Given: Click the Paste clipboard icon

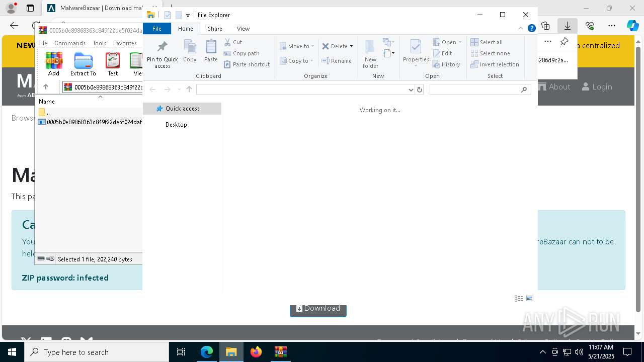Looking at the screenshot, I should pyautogui.click(x=211, y=51).
